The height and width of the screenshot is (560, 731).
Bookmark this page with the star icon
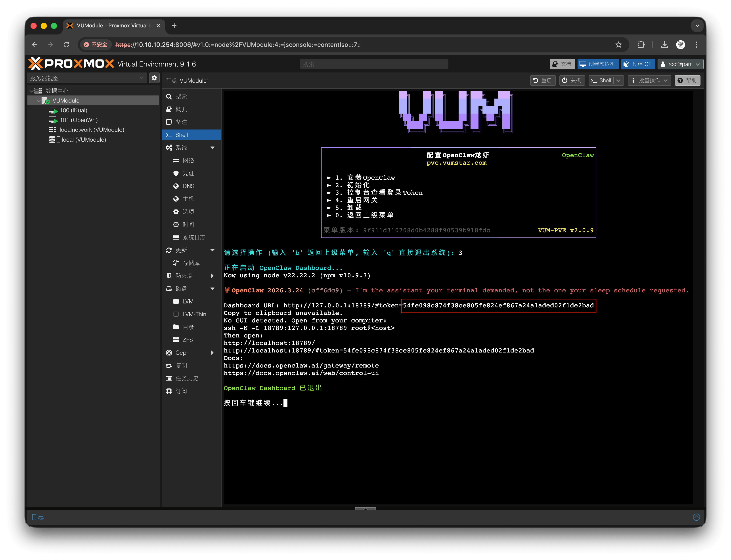pyautogui.click(x=619, y=45)
